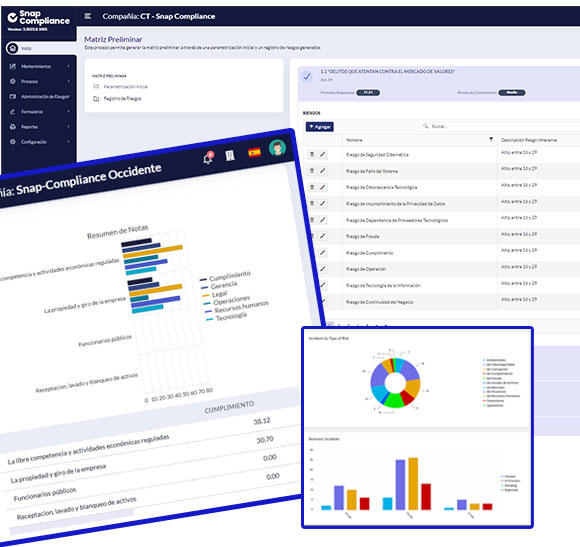Click the building icon in Occidente window
580x547 pixels.
[230, 155]
